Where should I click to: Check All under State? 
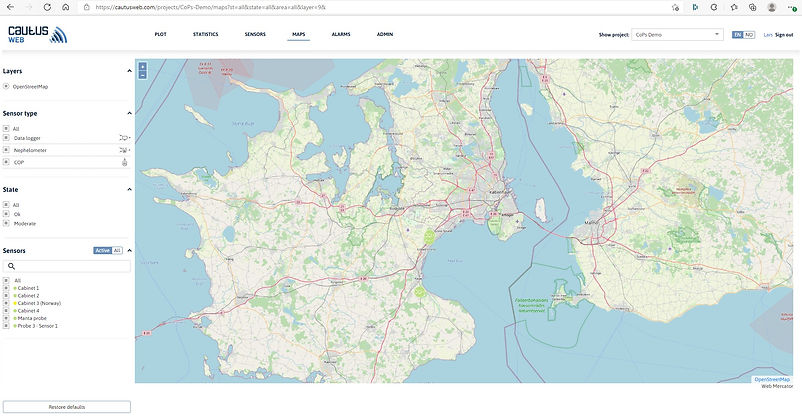click(6, 205)
